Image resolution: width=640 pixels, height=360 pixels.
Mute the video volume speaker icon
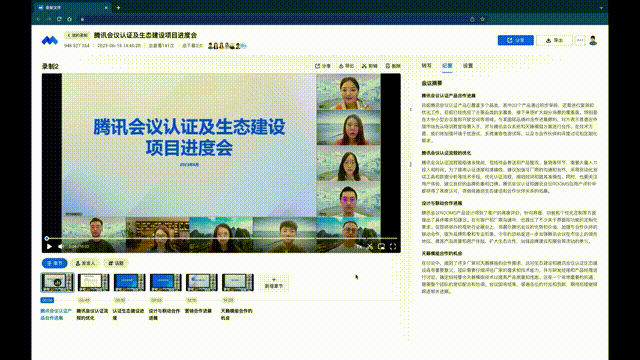60,247
